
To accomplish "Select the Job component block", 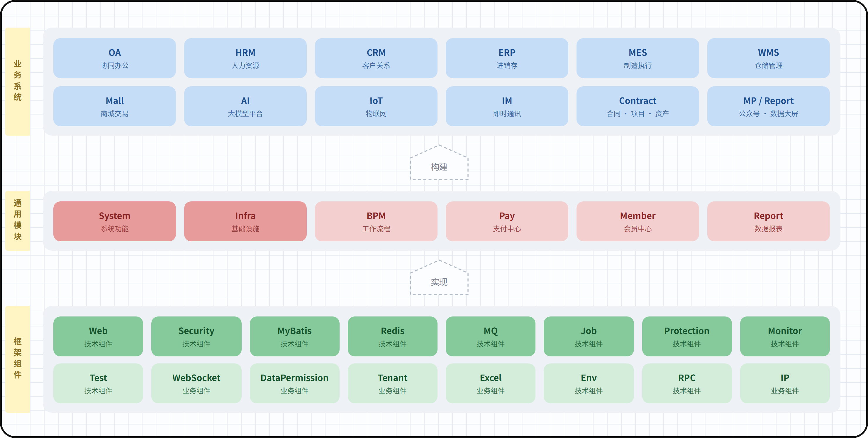I will [589, 336].
